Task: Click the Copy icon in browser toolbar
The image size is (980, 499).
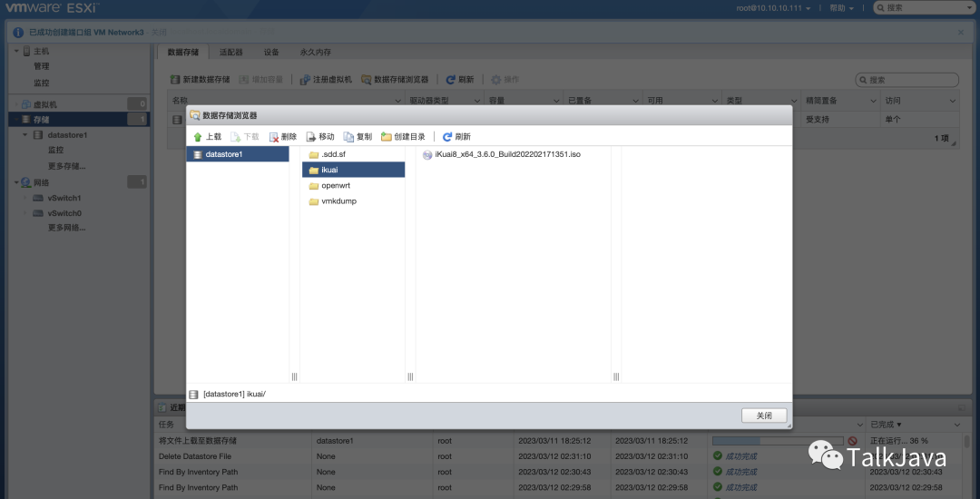Action: tap(348, 136)
